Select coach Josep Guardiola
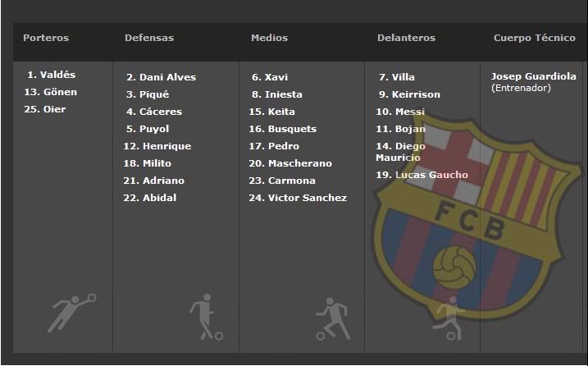 [x=534, y=76]
